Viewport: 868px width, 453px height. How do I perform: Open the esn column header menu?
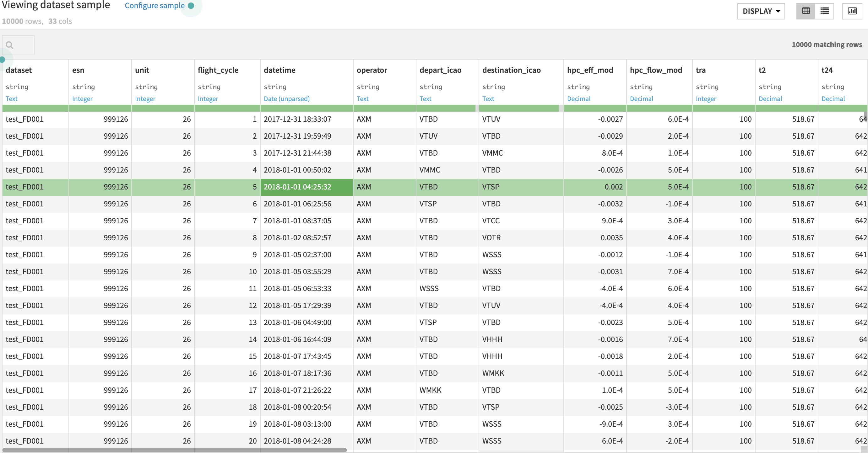[78, 70]
